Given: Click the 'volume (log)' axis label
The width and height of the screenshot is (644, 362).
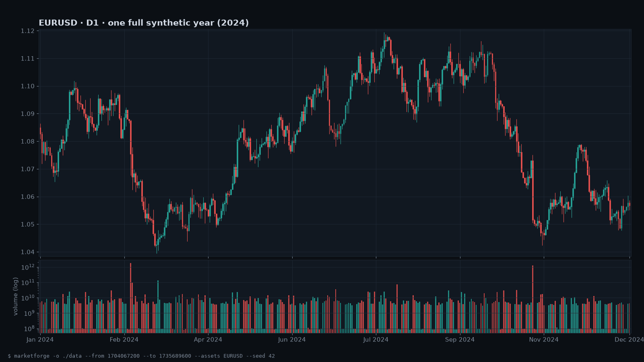Looking at the screenshot, I should (15, 296).
